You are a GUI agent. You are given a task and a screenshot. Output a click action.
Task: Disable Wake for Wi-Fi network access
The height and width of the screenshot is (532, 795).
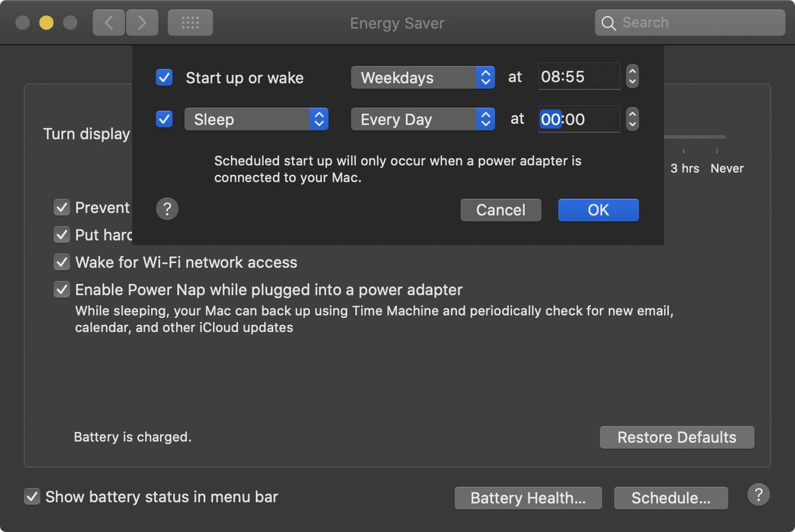62,262
